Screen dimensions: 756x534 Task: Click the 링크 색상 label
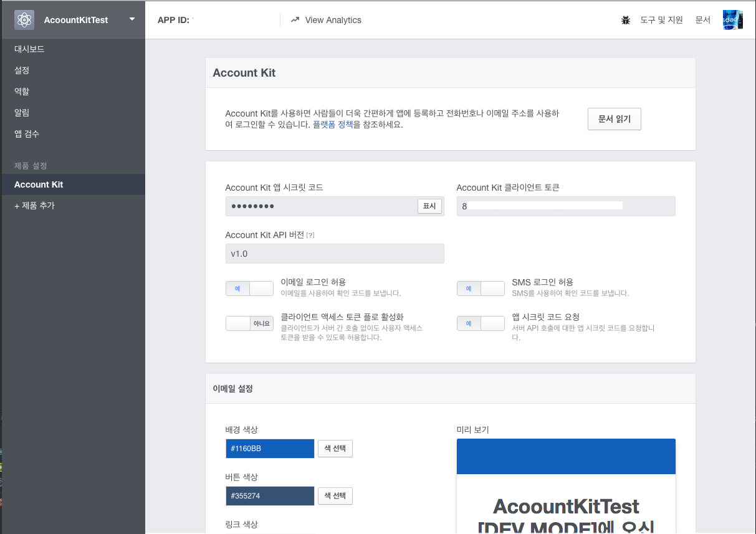point(241,525)
